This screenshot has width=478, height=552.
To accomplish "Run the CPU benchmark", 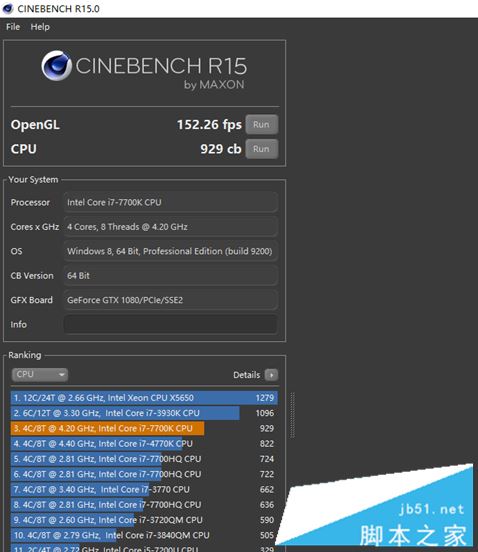I will (262, 149).
